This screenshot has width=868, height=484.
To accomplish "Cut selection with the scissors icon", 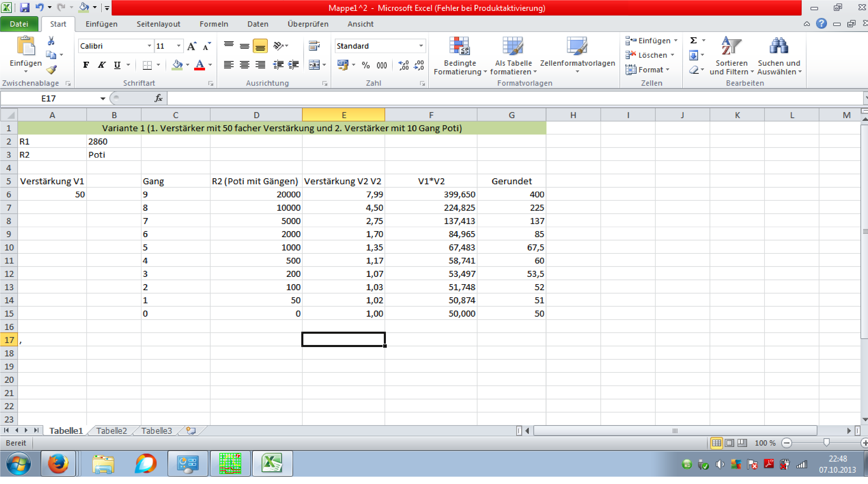I will click(51, 41).
